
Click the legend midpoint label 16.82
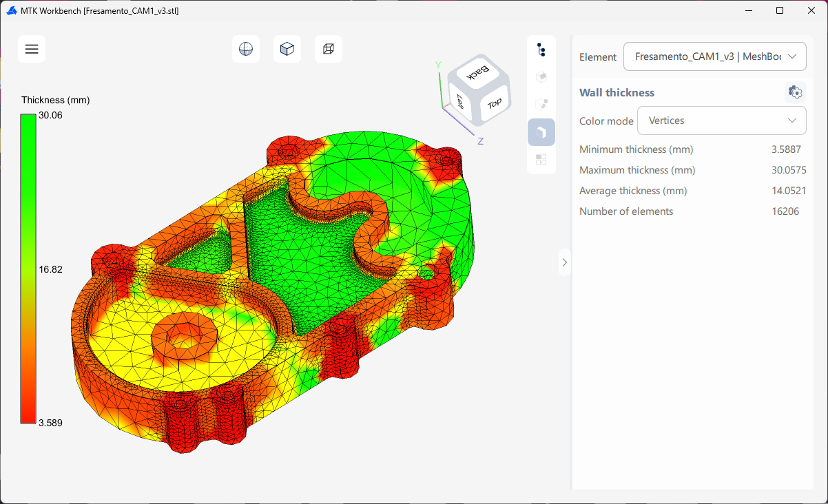(x=50, y=269)
